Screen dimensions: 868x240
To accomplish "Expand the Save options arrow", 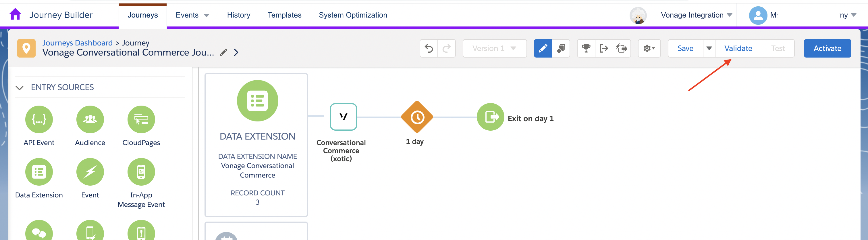I will [709, 49].
